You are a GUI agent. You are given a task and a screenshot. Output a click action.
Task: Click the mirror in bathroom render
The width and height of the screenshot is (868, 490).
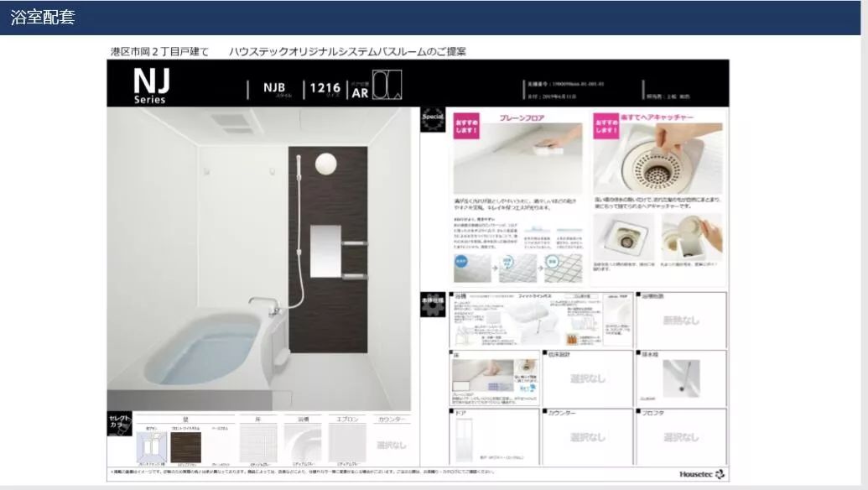coord(325,251)
